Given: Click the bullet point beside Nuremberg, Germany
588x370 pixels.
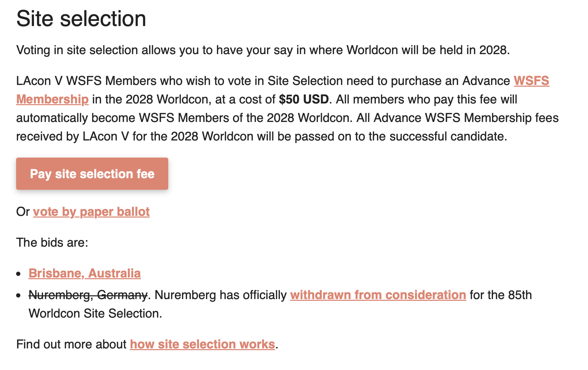Looking at the screenshot, I should point(19,296).
